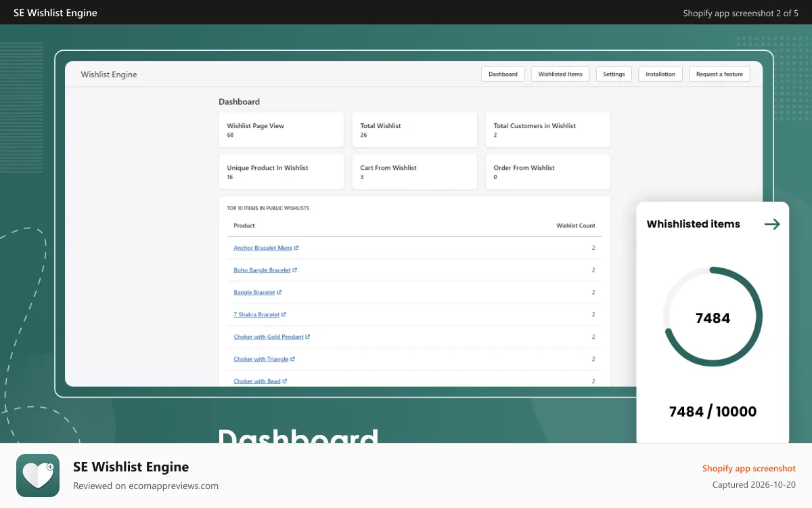Open the Choker with Gold Pendant link

point(269,337)
